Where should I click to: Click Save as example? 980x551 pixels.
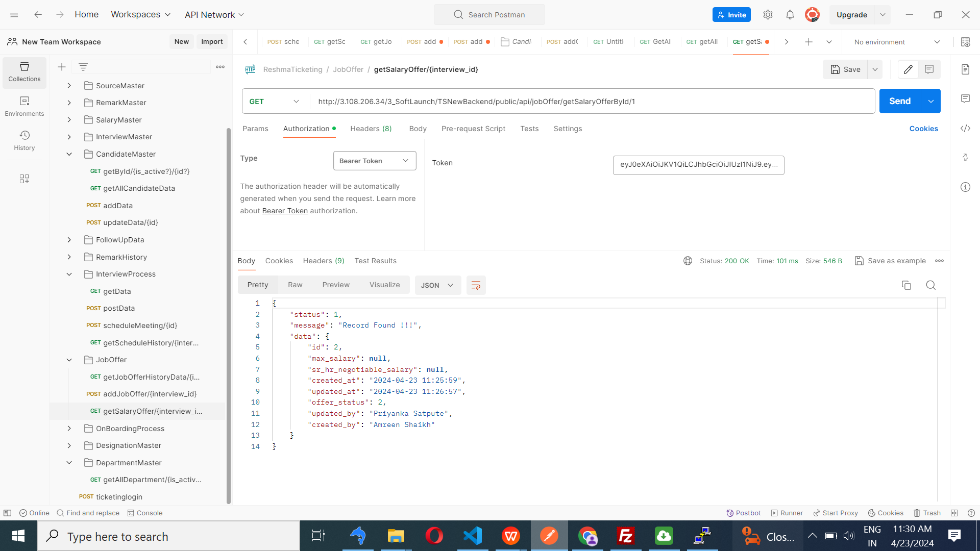click(890, 261)
